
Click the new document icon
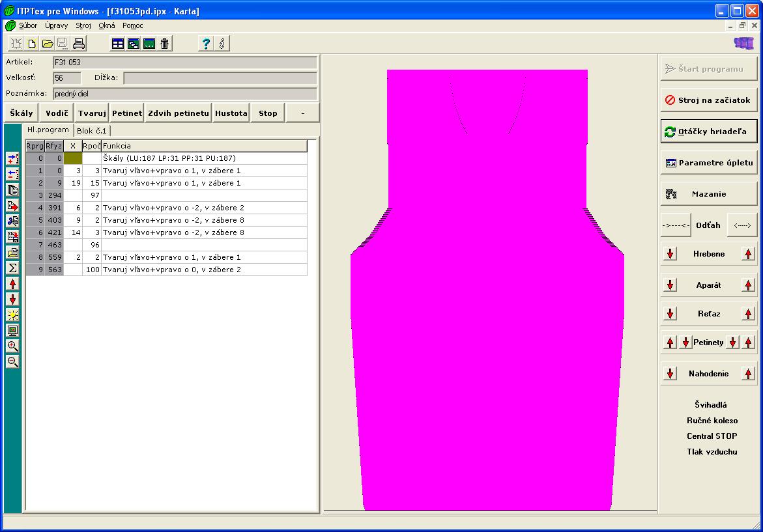(x=31, y=44)
